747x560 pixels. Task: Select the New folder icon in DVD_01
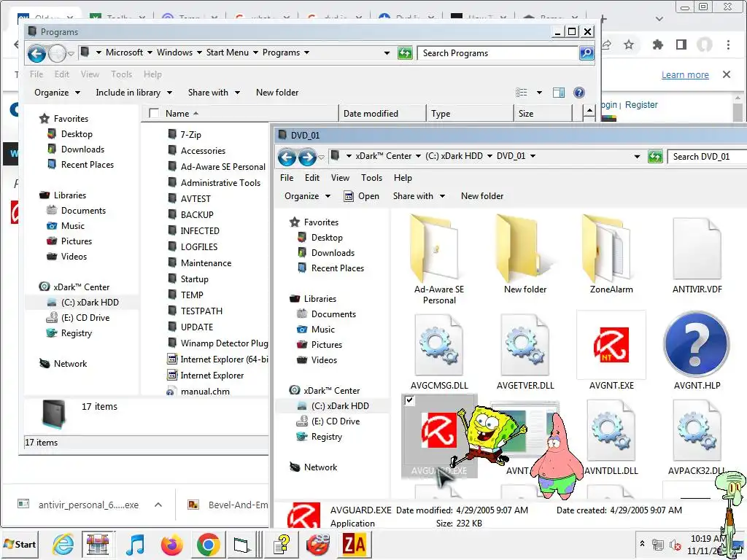tap(525, 254)
